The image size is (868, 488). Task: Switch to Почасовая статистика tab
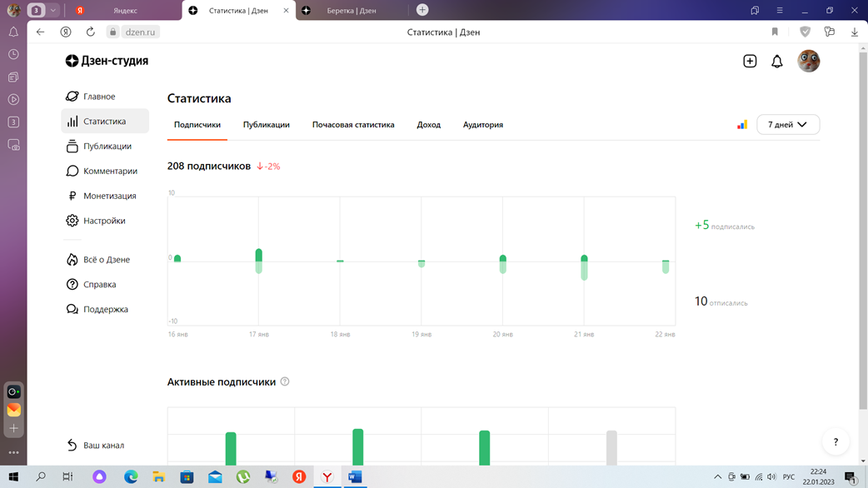click(353, 124)
